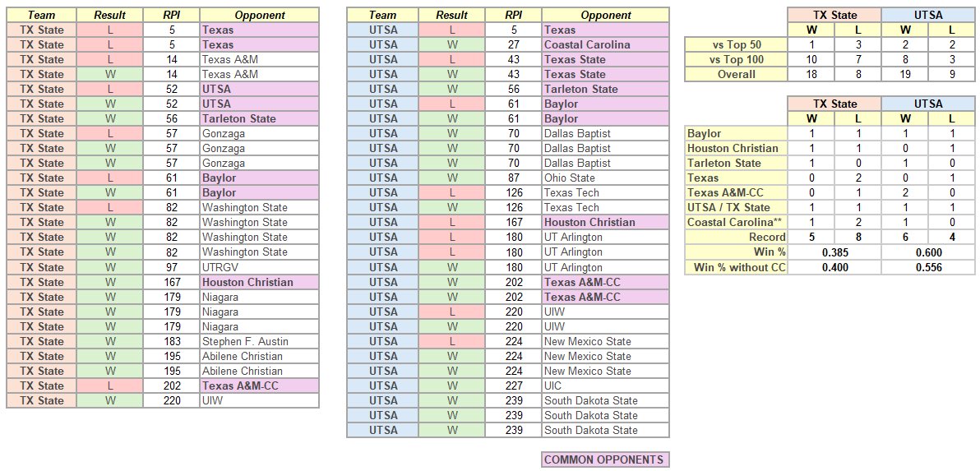Viewport: 980px width, 471px height.
Task: Select the UTSA header in common opponents summary
Action: click(x=929, y=104)
